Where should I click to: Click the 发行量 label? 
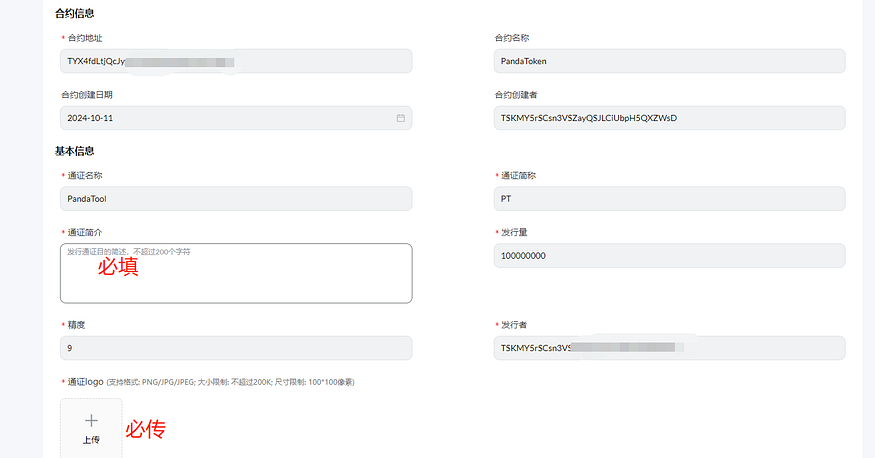coord(514,233)
